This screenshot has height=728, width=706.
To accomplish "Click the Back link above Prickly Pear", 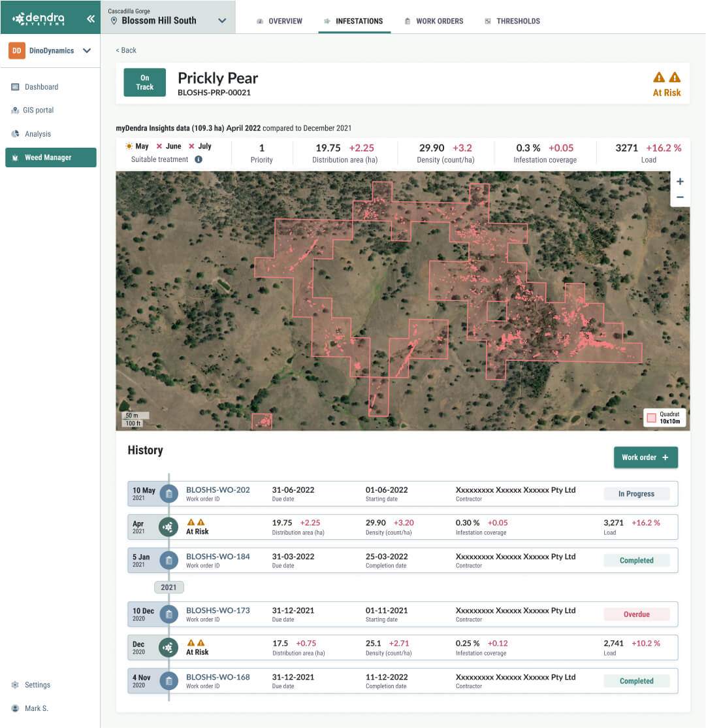I will click(126, 50).
